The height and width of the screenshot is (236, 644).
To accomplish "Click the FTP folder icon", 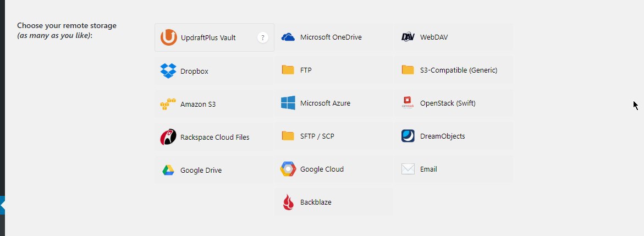I will pyautogui.click(x=288, y=70).
